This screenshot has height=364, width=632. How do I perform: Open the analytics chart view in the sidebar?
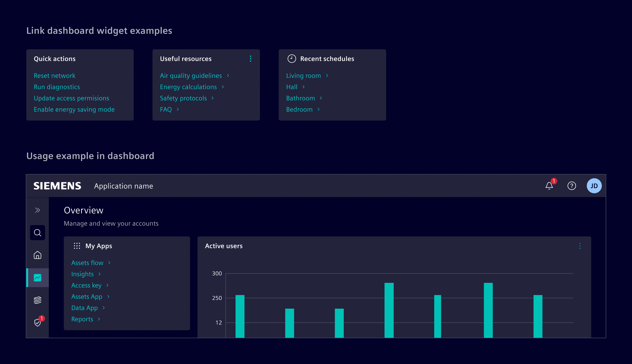pyautogui.click(x=37, y=277)
